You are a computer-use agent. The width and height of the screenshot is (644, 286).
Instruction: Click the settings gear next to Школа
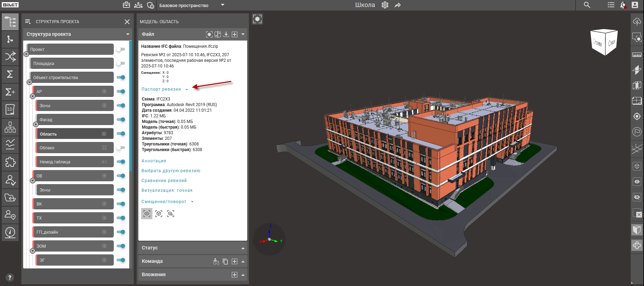click(x=385, y=5)
